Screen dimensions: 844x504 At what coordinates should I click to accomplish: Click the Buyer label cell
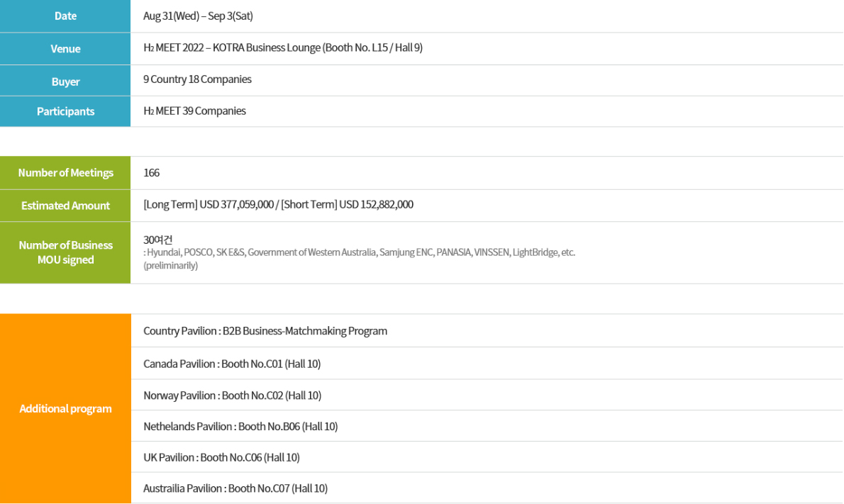point(65,82)
